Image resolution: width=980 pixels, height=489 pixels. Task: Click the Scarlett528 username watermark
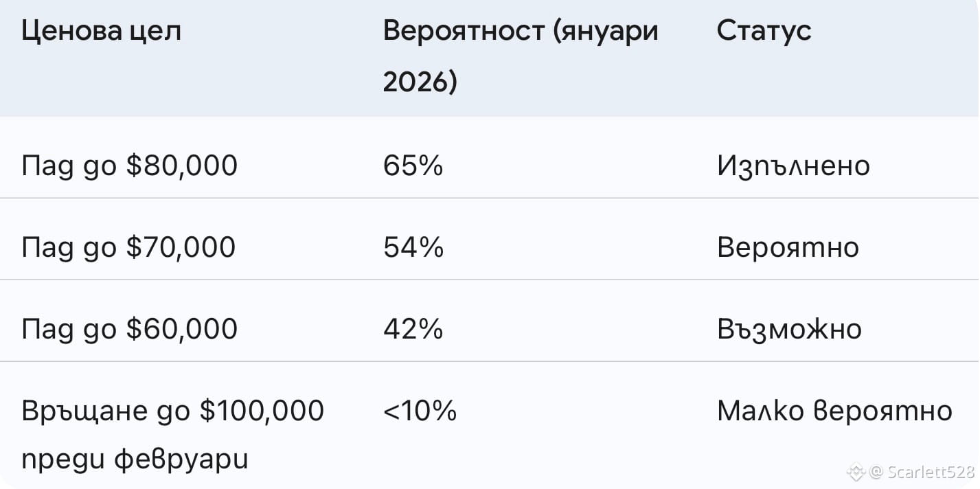pos(930,472)
